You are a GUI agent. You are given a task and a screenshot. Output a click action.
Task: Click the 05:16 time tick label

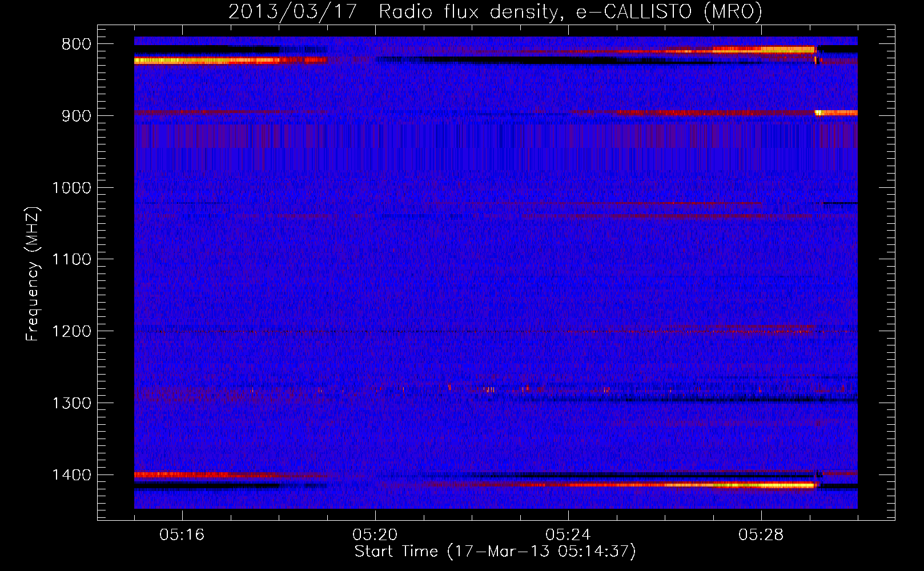pyautogui.click(x=182, y=535)
